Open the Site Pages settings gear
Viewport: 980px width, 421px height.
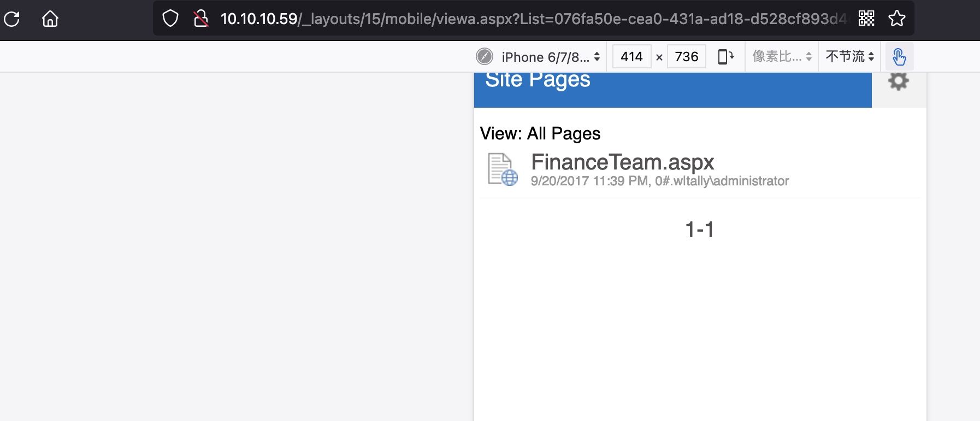pyautogui.click(x=899, y=81)
